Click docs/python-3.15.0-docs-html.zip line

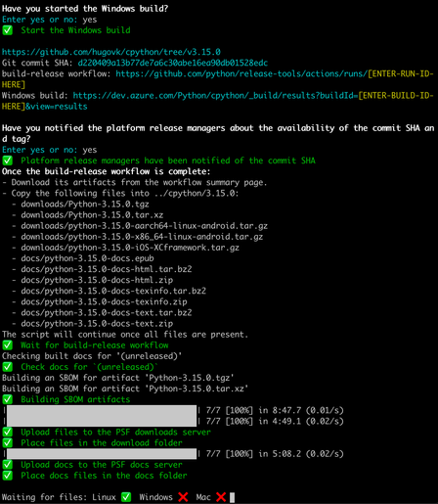pyautogui.click(x=97, y=280)
